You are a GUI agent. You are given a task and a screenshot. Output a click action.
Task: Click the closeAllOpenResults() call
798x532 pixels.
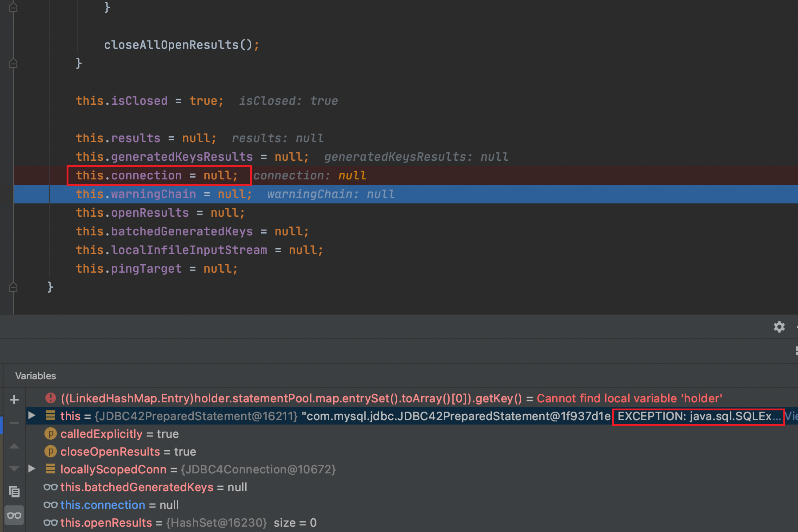182,45
